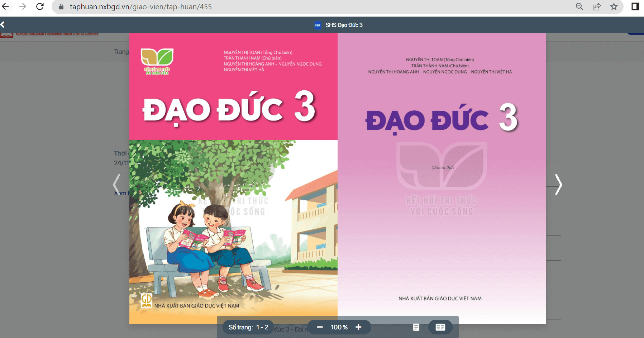Reload the page with the refresh icon
Viewport: 644px width, 338px height.
point(40,6)
